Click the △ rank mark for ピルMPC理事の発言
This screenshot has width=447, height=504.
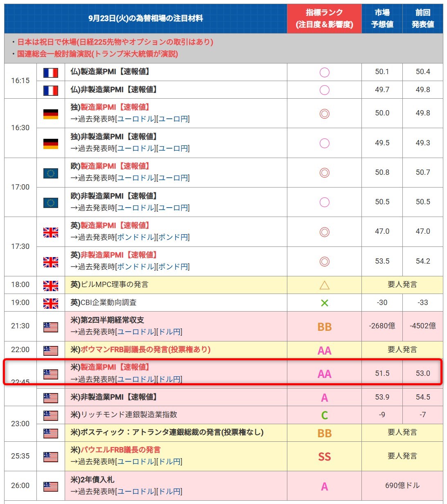tap(325, 285)
